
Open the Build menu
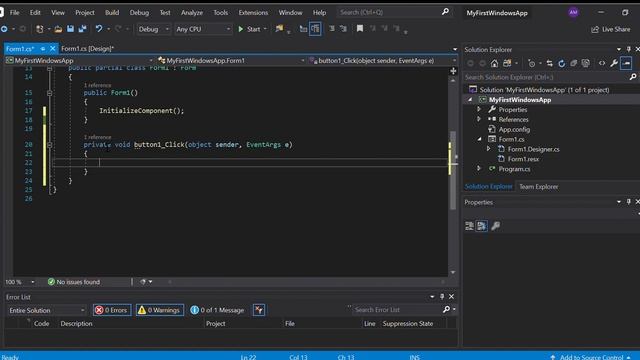coord(112,13)
